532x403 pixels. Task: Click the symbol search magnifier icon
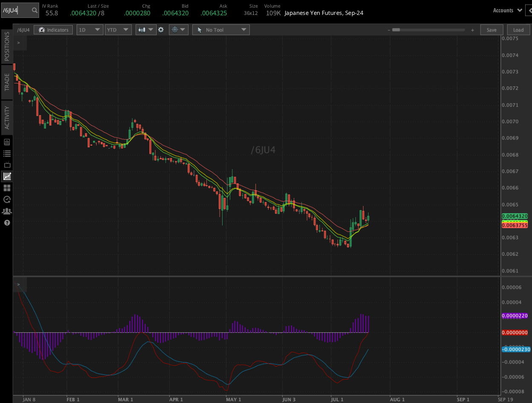click(34, 10)
